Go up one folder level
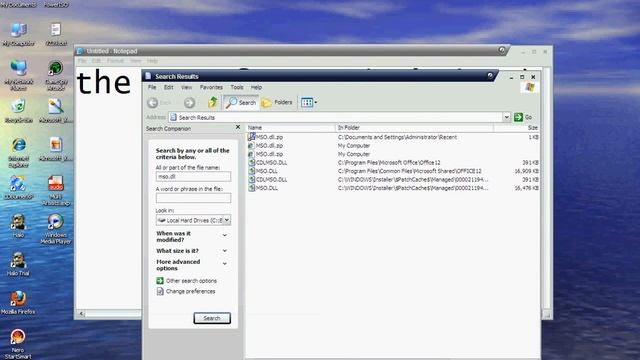 [x=213, y=102]
